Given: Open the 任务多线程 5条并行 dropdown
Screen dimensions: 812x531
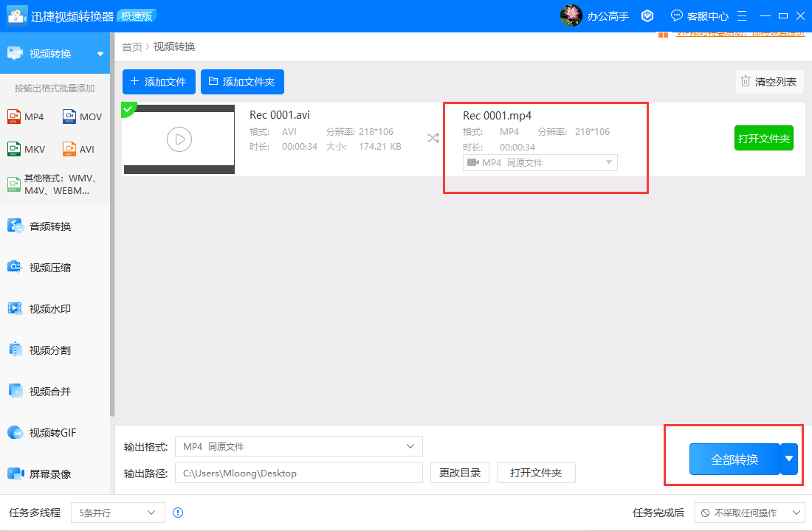Looking at the screenshot, I should pos(118,513).
